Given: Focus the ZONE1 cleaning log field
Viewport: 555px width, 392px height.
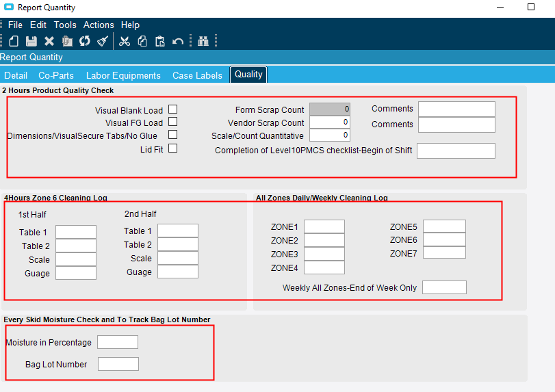Looking at the screenshot, I should tap(324, 227).
